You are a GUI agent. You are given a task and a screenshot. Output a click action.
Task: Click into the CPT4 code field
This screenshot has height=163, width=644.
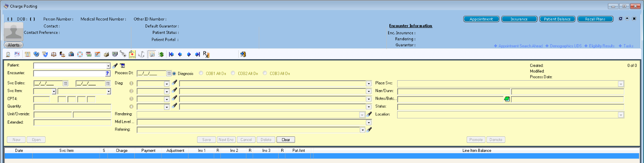click(42, 99)
